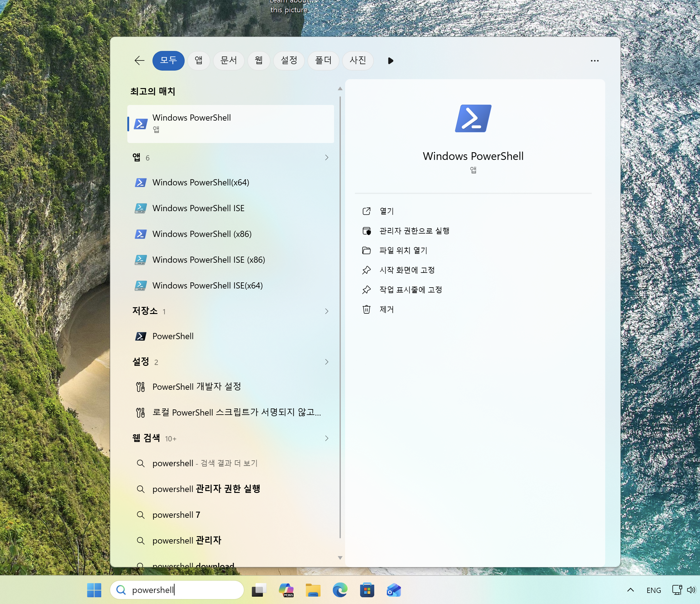The width and height of the screenshot is (700, 604).
Task: Click the PowerShell ISE (x86) icon
Action: [140, 260]
